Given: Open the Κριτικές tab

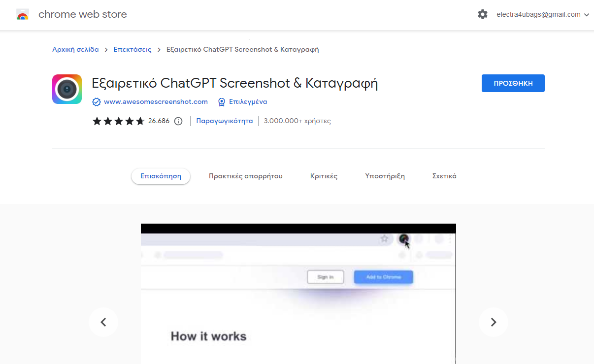Looking at the screenshot, I should coord(324,176).
